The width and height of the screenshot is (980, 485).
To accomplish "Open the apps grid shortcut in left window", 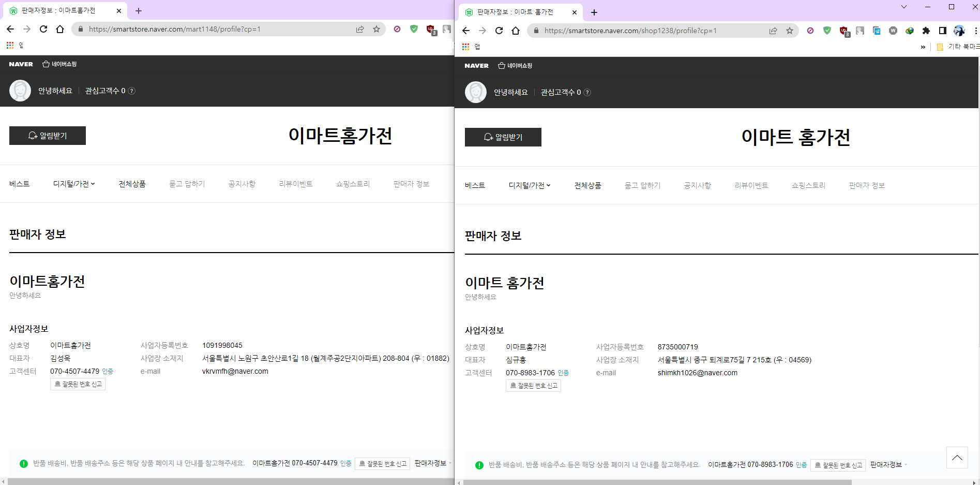I will pos(10,46).
